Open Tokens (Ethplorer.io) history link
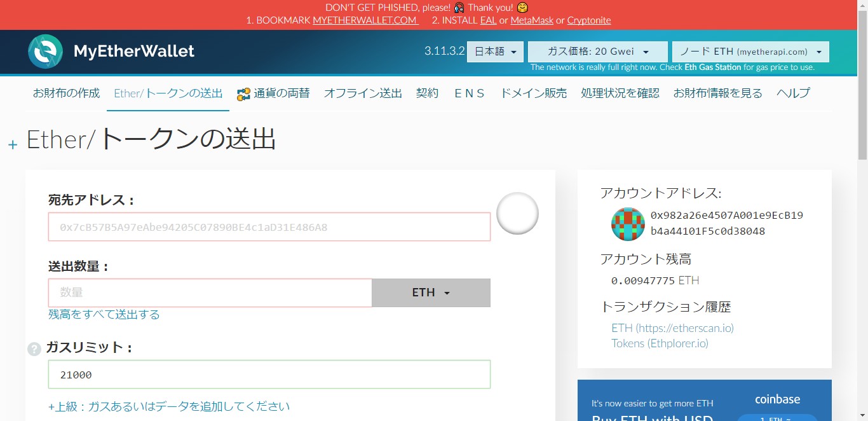 660,343
